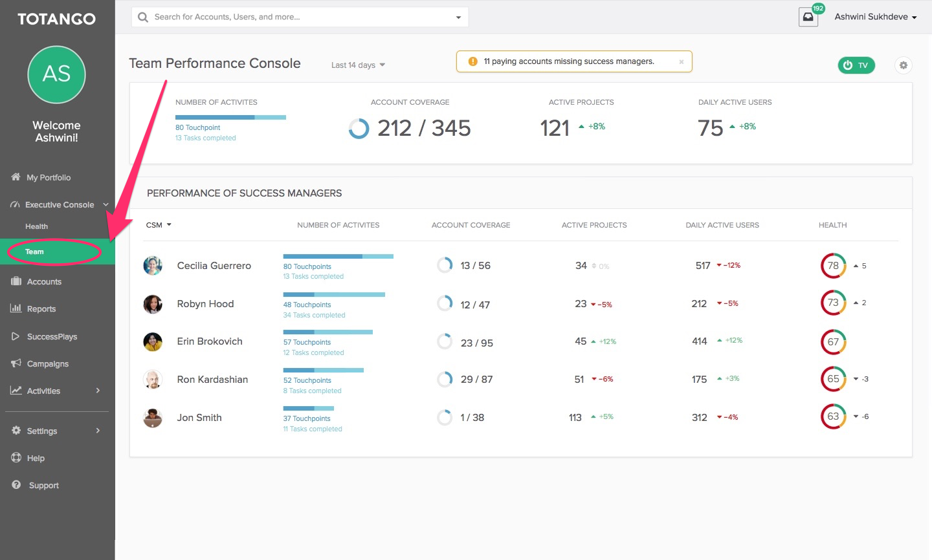Open the Health console page
The image size is (932, 560).
36,226
